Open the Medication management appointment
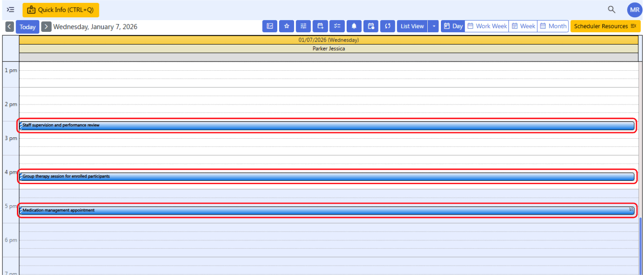Screen dimensions: 644x275 pyautogui.click(x=327, y=210)
